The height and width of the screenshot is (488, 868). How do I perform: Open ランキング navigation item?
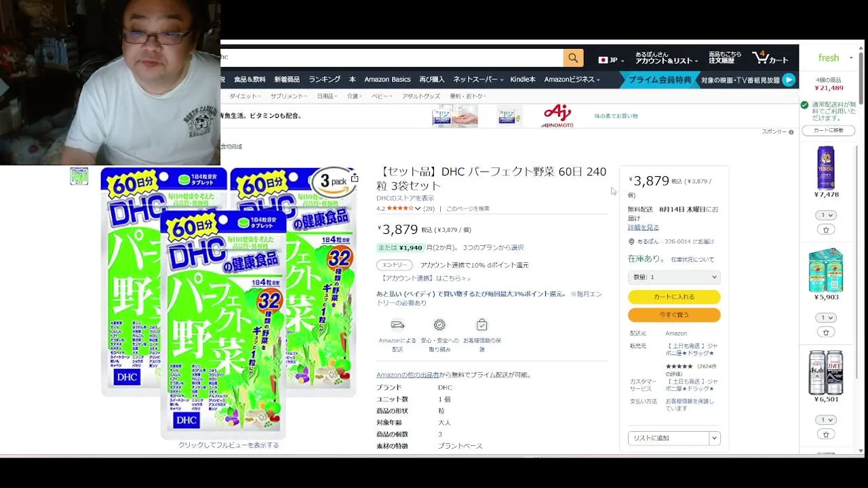point(324,79)
